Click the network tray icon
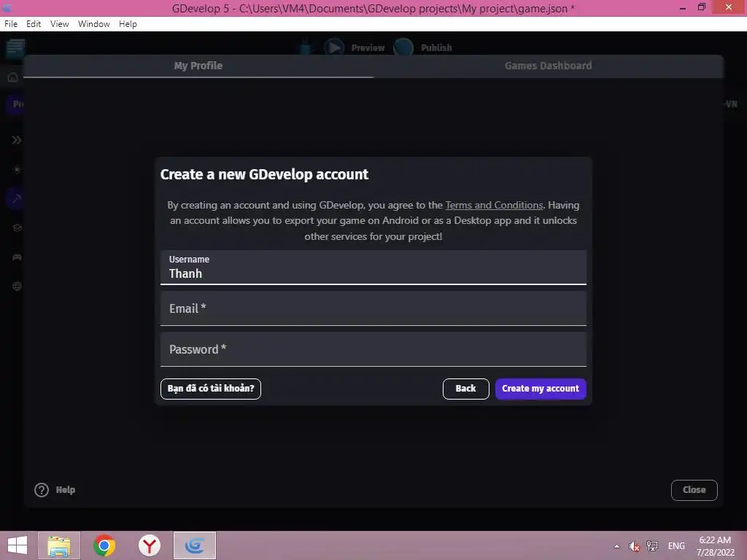747x560 pixels. pyautogui.click(x=652, y=546)
